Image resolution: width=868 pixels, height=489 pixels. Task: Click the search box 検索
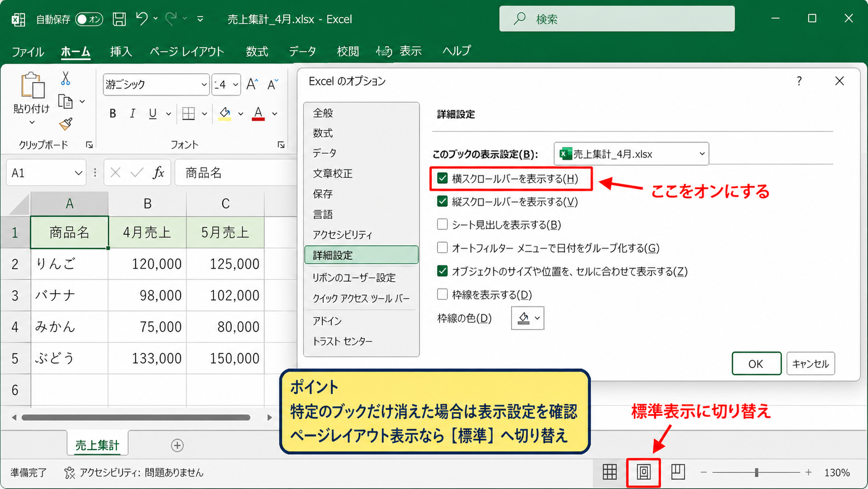click(x=617, y=19)
